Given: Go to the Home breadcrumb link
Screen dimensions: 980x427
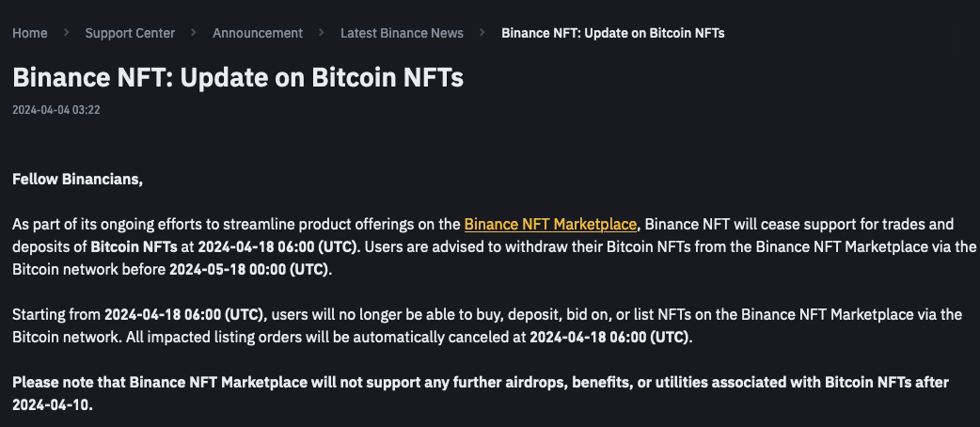Looking at the screenshot, I should (x=29, y=33).
